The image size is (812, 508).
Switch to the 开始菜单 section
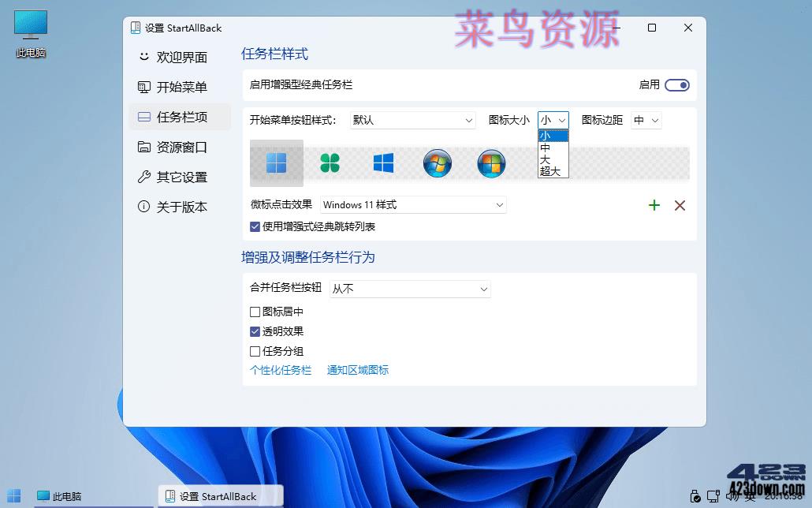[x=178, y=88]
